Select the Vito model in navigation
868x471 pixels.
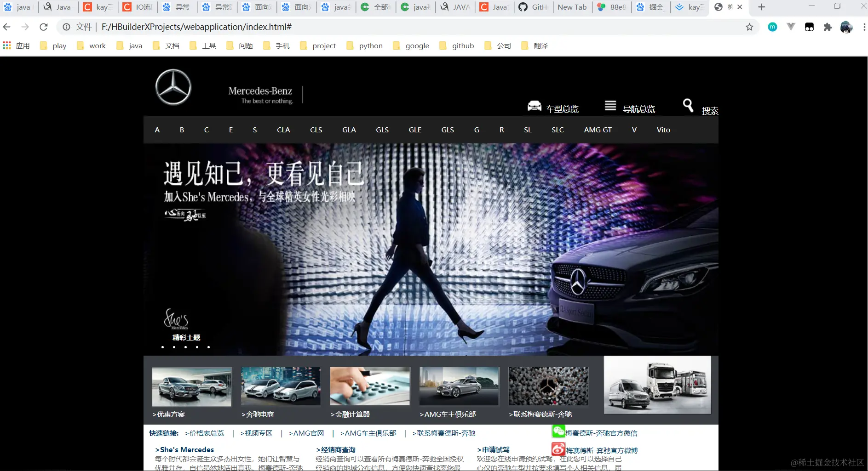tap(663, 130)
